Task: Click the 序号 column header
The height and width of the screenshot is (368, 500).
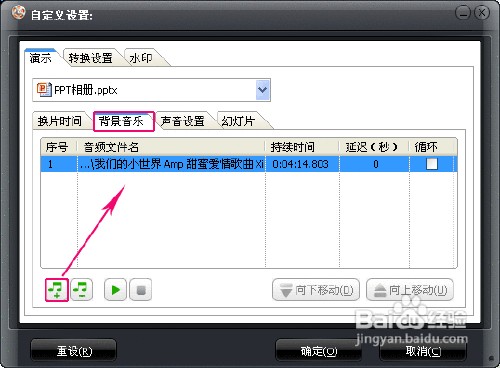Action: (59, 147)
